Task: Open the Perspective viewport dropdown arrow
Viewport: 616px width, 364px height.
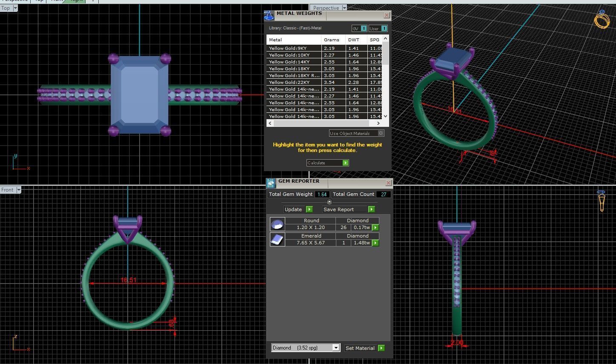Action: (344, 8)
